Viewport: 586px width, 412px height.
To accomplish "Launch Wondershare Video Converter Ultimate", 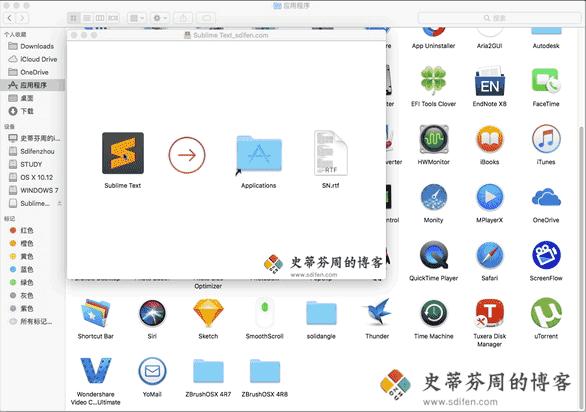I will pos(96,371).
